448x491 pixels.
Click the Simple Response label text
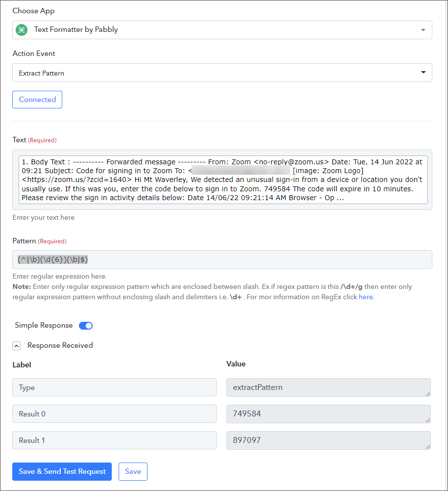[44, 325]
